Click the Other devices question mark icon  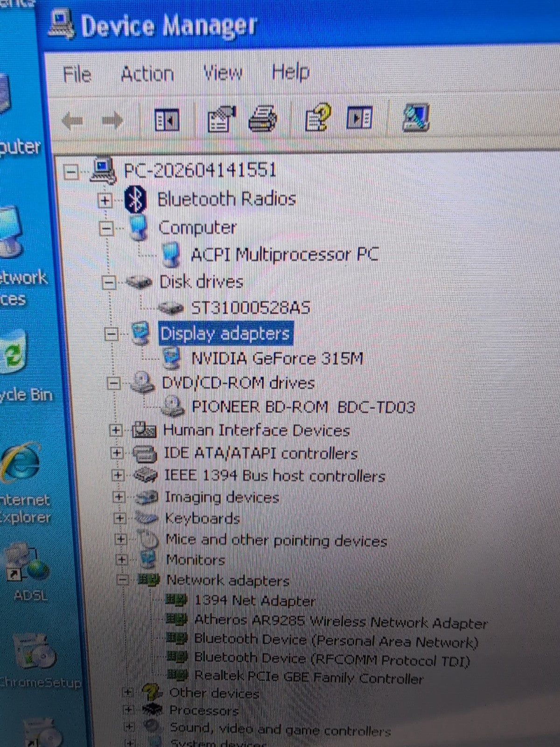click(152, 692)
